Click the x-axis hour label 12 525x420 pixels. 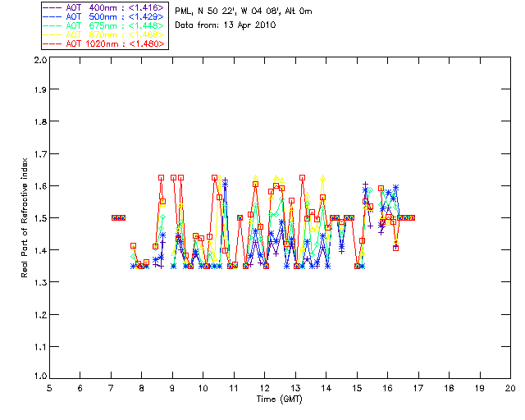(264, 388)
